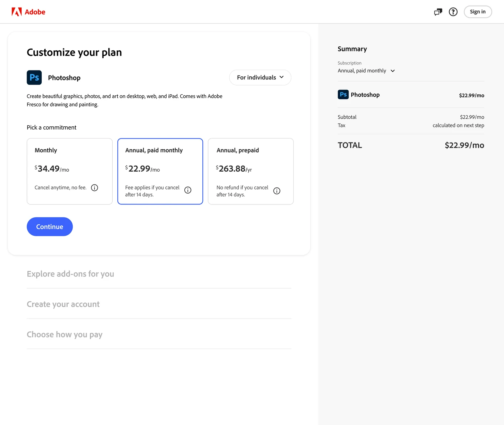Viewport: 504px width, 425px height.
Task: Click the Continue button
Action: pos(50,227)
